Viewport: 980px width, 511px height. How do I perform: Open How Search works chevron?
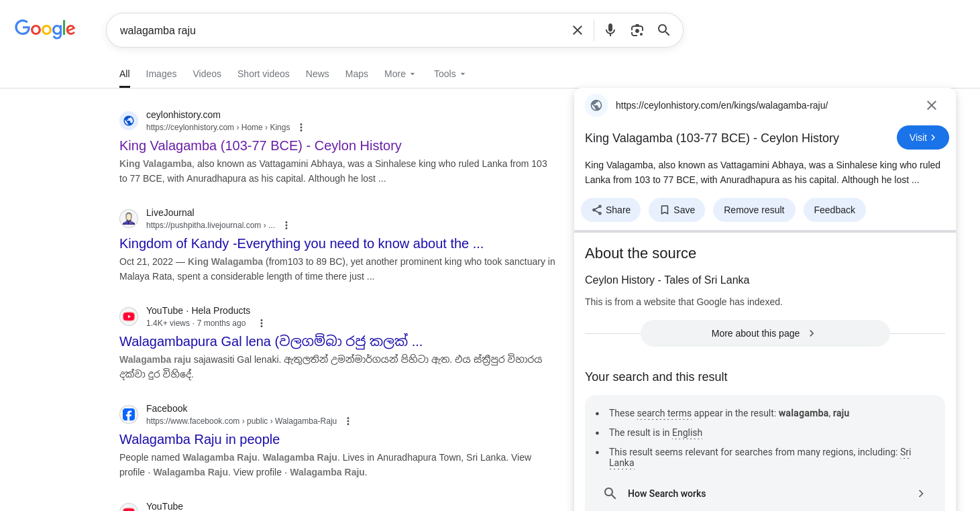[921, 494]
